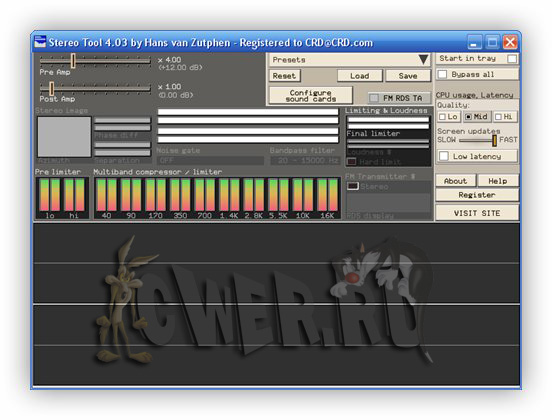Toggle the FM RDS TA indicator
Image resolution: width=552 pixels, height=420 pixels.
[x=374, y=98]
